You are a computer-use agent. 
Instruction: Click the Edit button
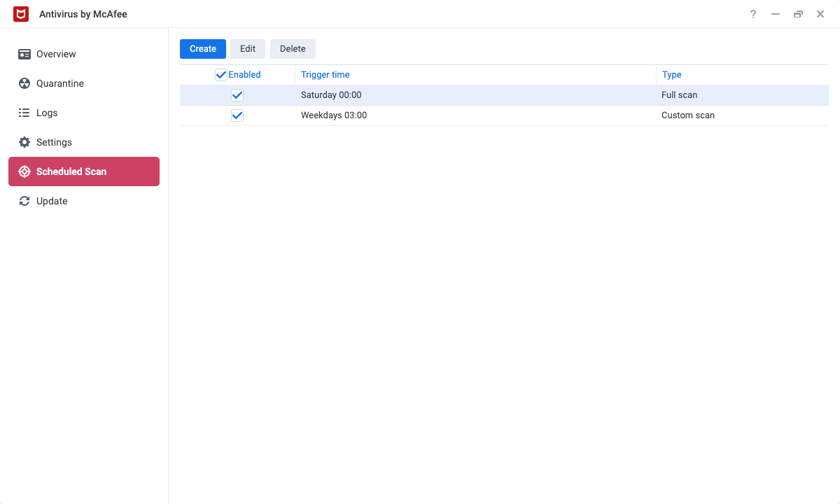(248, 48)
